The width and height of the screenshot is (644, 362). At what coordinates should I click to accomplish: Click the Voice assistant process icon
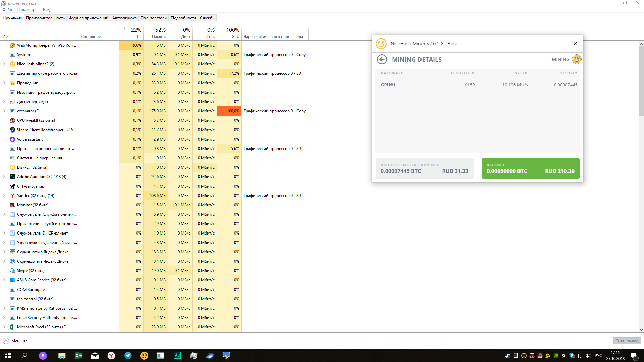(12, 139)
